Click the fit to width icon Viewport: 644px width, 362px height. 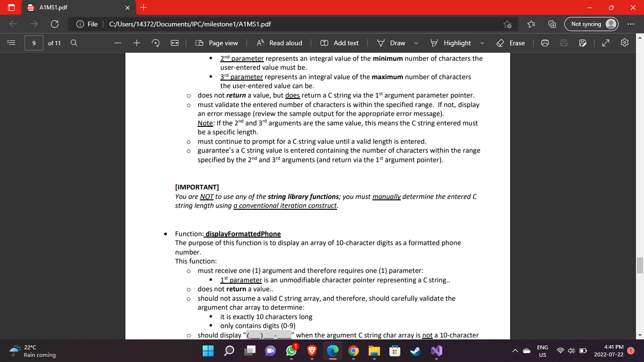tap(174, 43)
